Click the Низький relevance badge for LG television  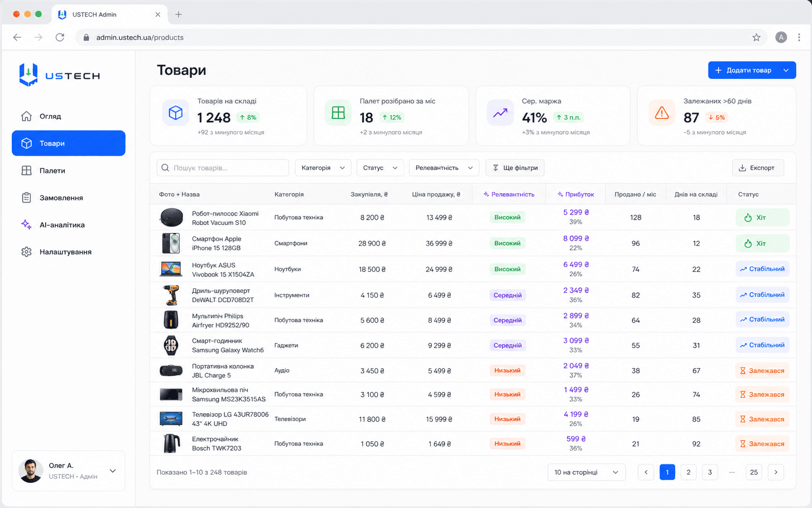point(507,419)
